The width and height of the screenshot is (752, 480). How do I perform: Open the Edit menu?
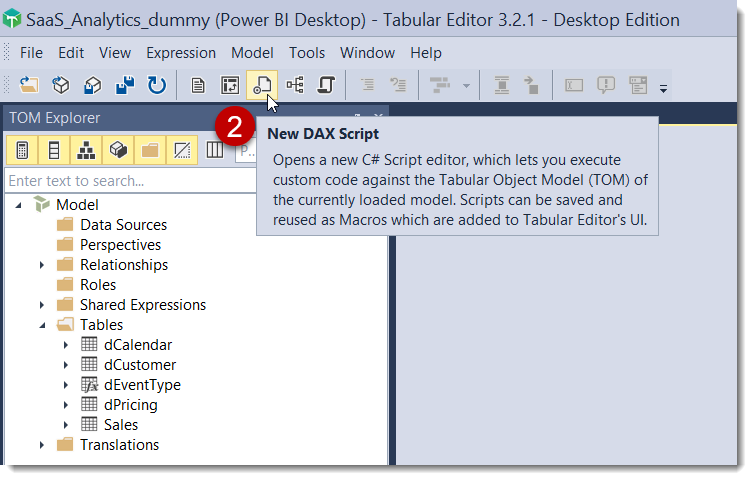tap(71, 53)
